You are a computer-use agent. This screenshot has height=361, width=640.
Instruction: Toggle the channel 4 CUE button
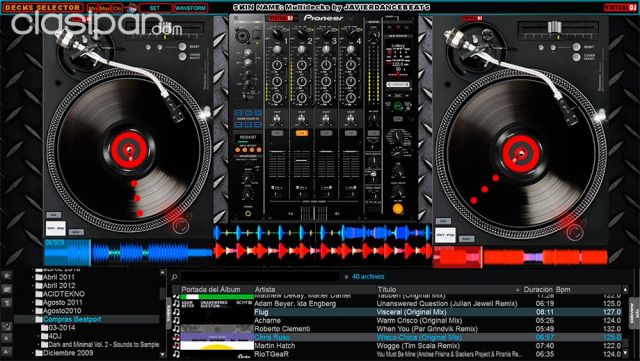pos(351,133)
